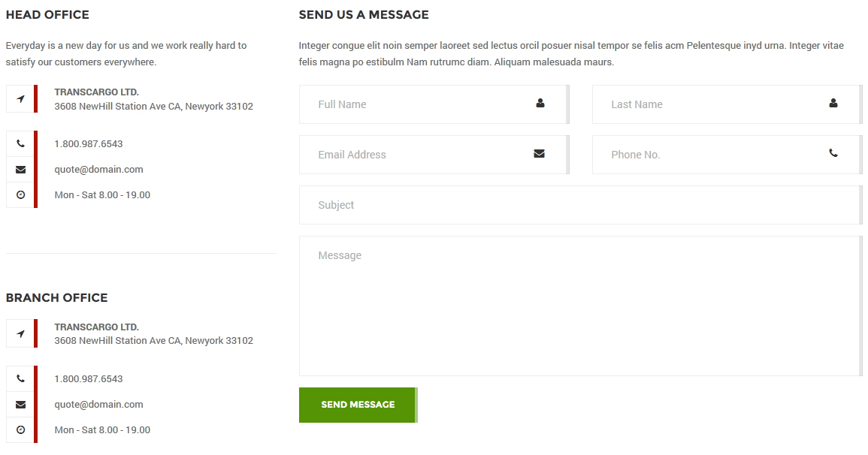Viewport: 868px width, 455px height.
Task: Click the phone icon in Phone No. field
Action: coord(833,153)
